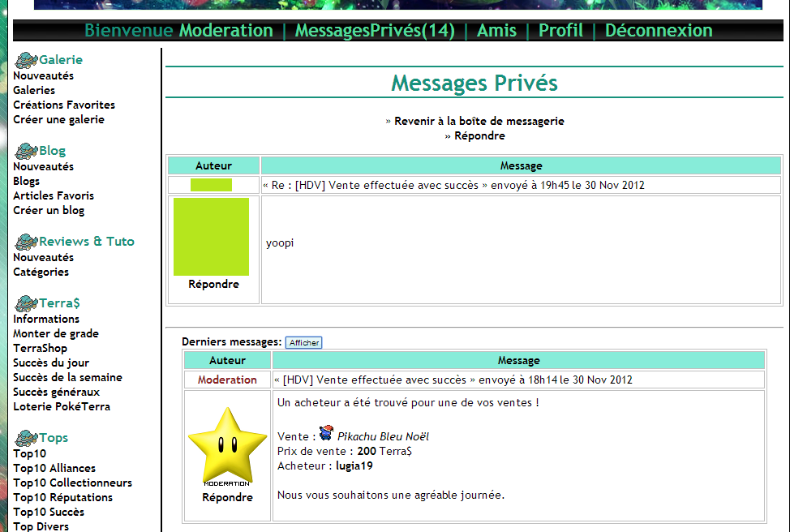Viewport: 790px width, 532px height.
Task: Click the 200 Terra$ sale price
Action: pyautogui.click(x=384, y=451)
